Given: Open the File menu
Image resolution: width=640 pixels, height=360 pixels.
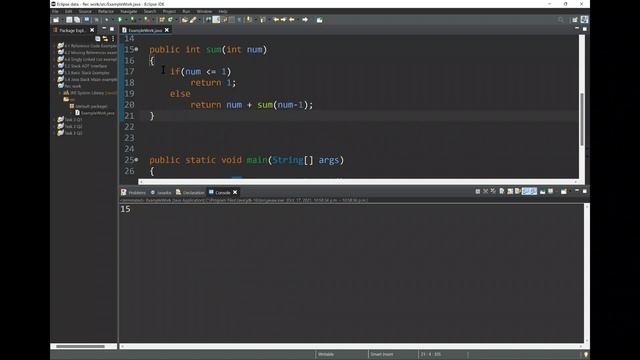Looking at the screenshot, I should (x=55, y=11).
